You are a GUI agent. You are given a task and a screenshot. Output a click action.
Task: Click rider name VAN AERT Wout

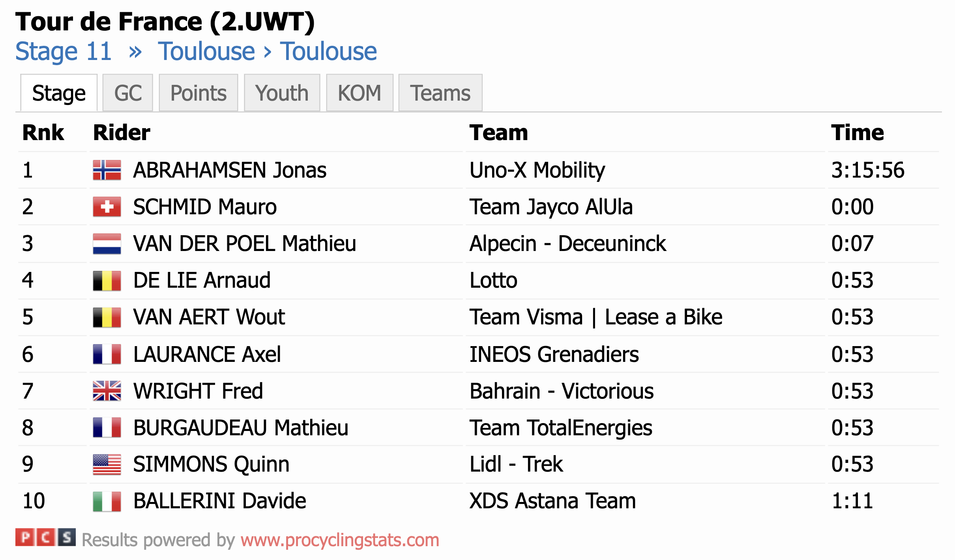pyautogui.click(x=209, y=317)
